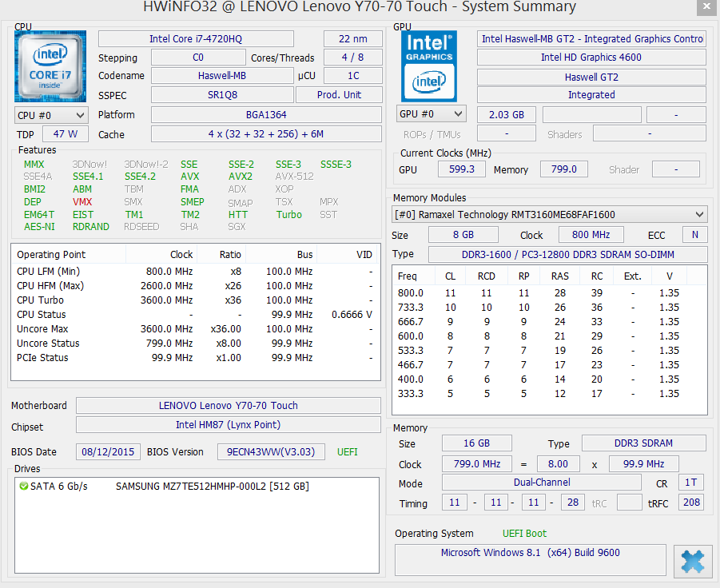Click the Intel Core i7 CPU logo
This screenshot has width=720, height=588.
pos(50,66)
